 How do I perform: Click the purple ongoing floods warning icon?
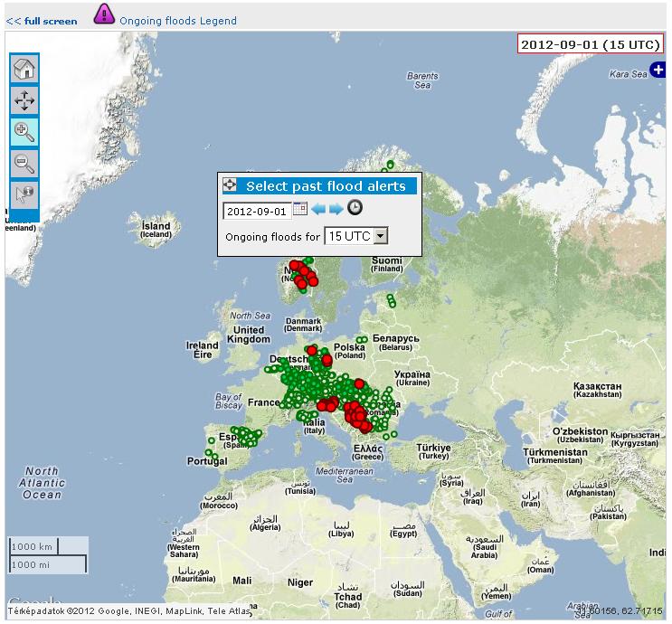(x=104, y=14)
